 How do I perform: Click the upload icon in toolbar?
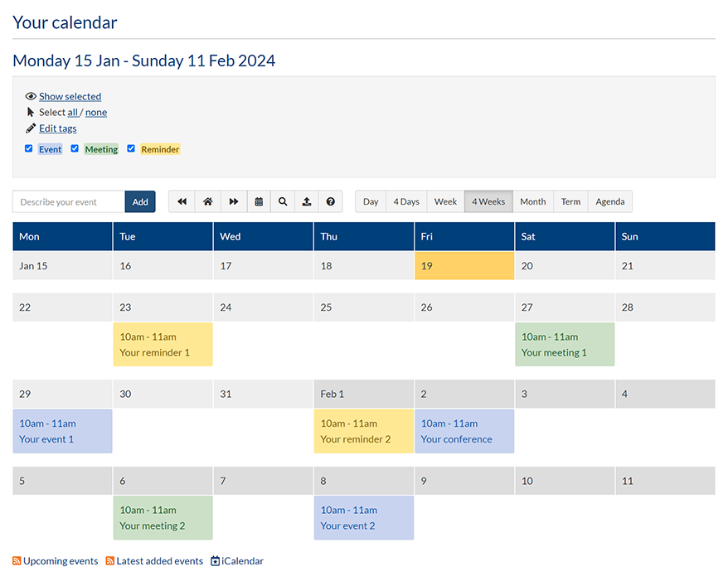(307, 201)
